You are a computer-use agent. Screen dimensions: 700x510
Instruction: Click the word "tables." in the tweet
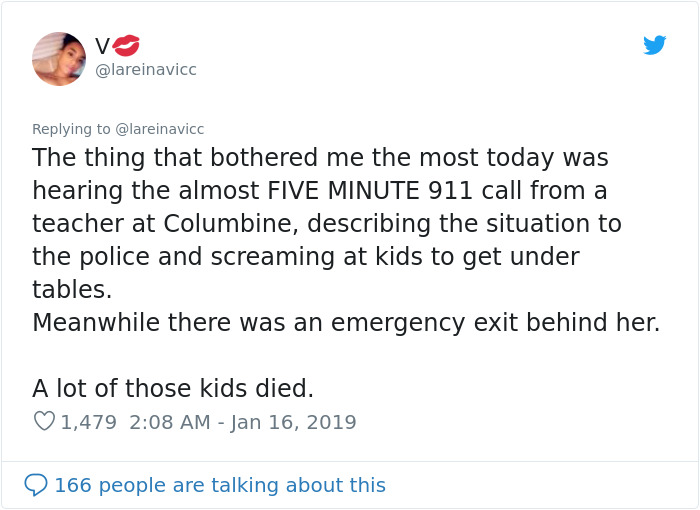[x=72, y=289]
